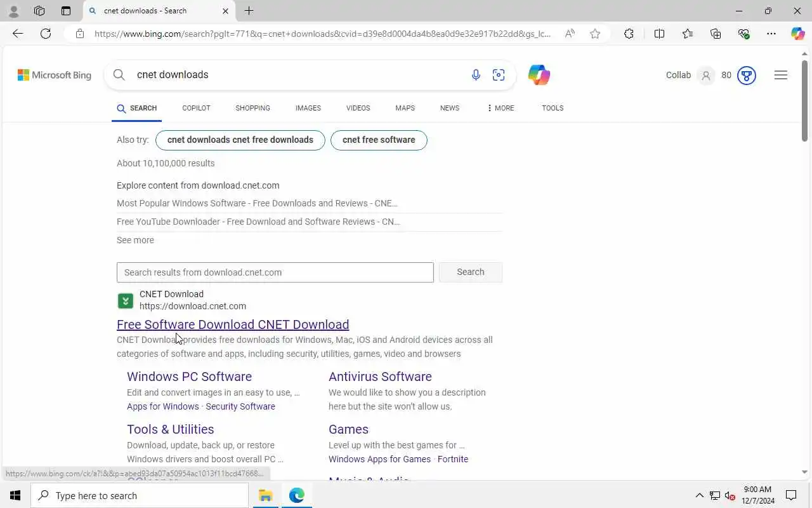Viewport: 812px width, 508px height.
Task: Click the CNET Download favicon
Action: pos(126,300)
